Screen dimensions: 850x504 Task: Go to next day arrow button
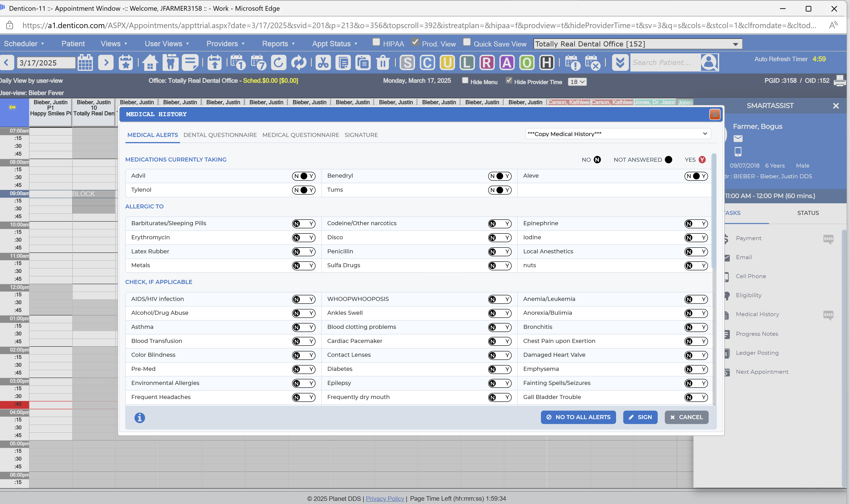click(x=106, y=63)
